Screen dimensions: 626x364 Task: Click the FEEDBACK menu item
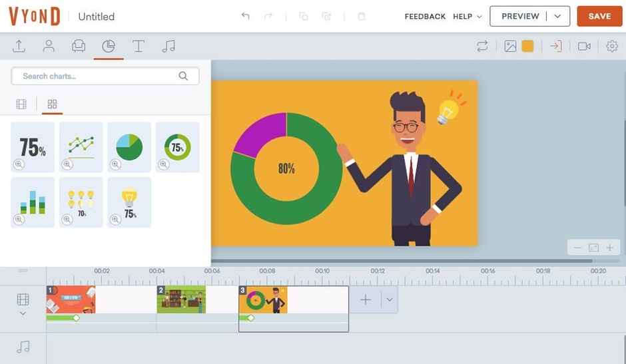click(x=425, y=16)
